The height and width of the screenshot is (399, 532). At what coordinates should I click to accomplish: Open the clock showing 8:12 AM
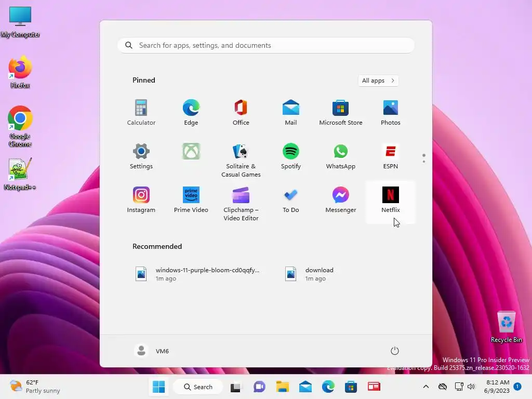coord(497,387)
